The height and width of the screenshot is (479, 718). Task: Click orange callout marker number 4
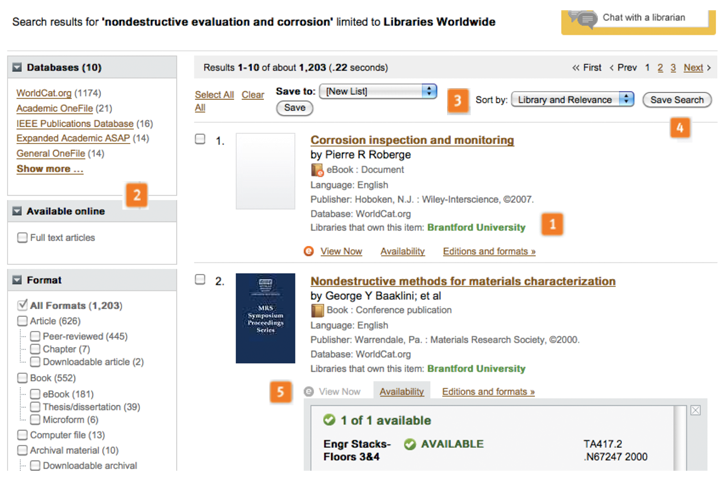coord(680,128)
